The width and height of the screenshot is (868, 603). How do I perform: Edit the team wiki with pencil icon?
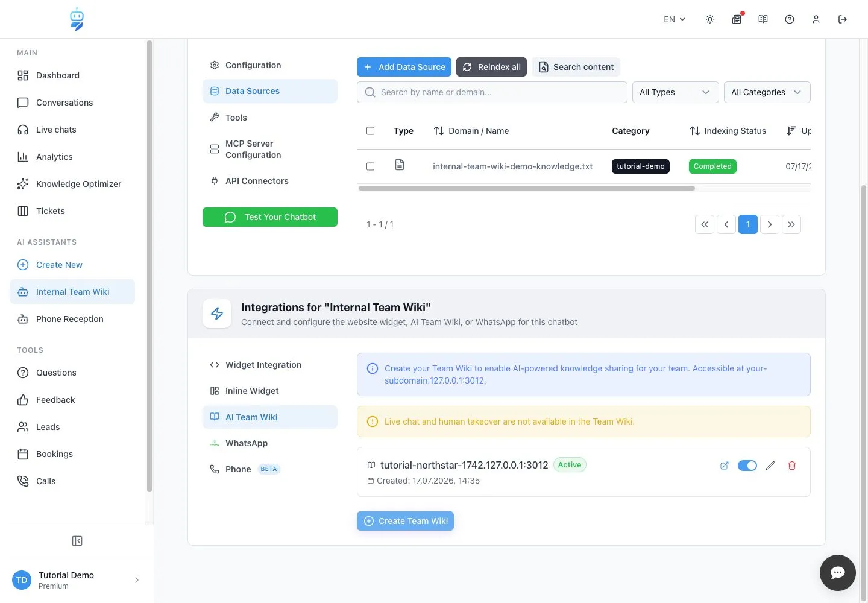point(770,466)
